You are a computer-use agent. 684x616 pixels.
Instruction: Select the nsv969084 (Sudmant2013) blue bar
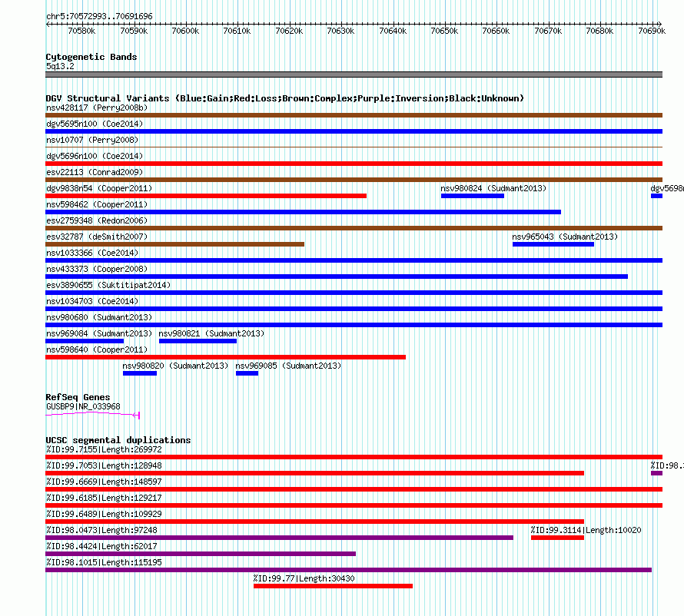click(85, 341)
